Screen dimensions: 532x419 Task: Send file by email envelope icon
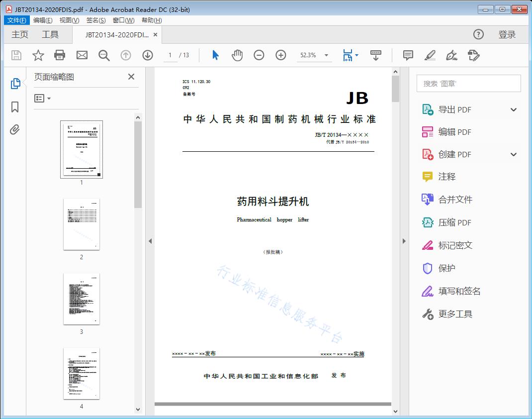point(82,55)
